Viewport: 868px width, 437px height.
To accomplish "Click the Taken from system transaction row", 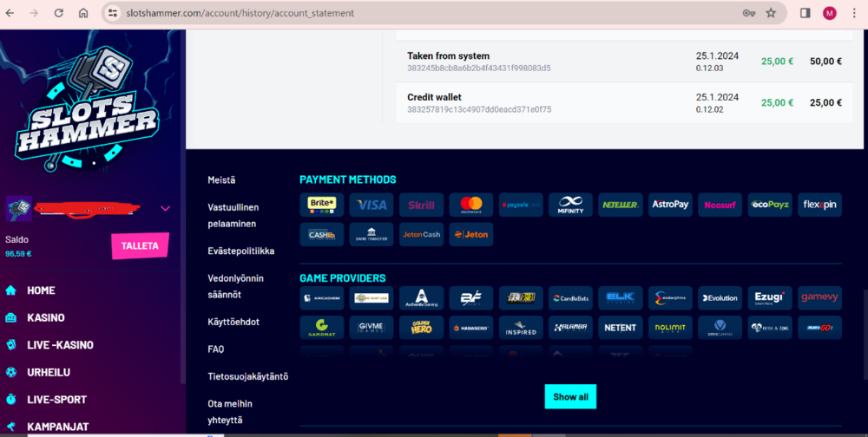I will [x=624, y=62].
